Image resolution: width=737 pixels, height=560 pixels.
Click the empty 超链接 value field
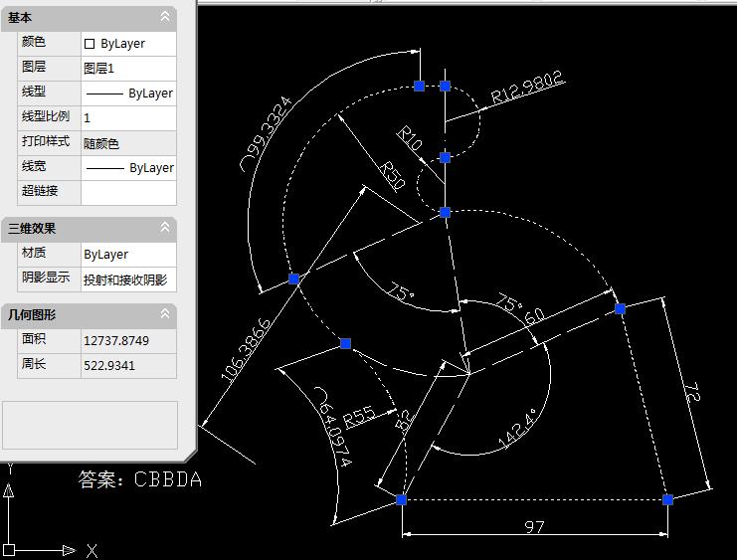(128, 193)
